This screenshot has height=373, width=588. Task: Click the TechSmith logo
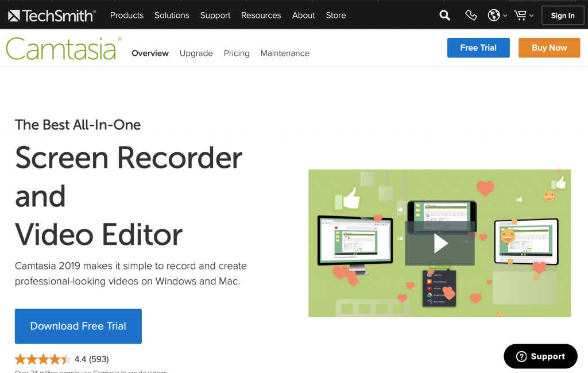[x=52, y=16]
